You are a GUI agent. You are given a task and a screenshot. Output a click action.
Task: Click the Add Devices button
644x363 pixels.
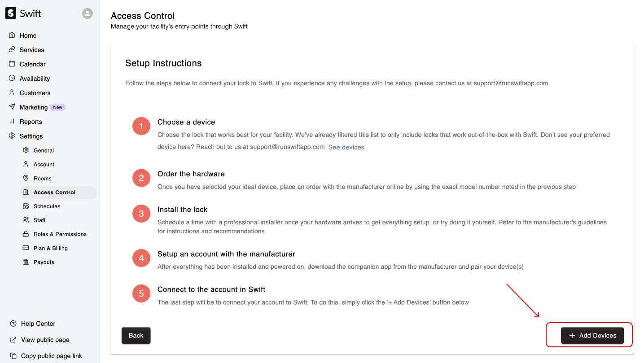tap(592, 335)
